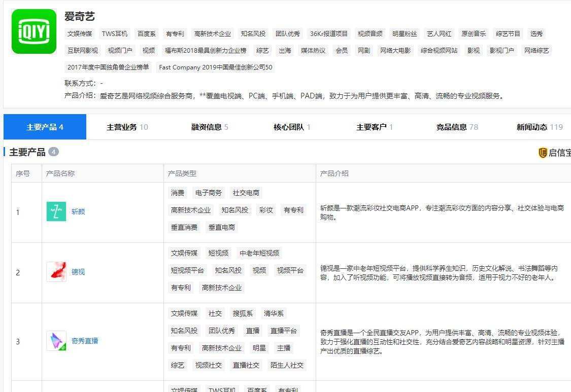Click the 产品名称 column header

point(60,173)
